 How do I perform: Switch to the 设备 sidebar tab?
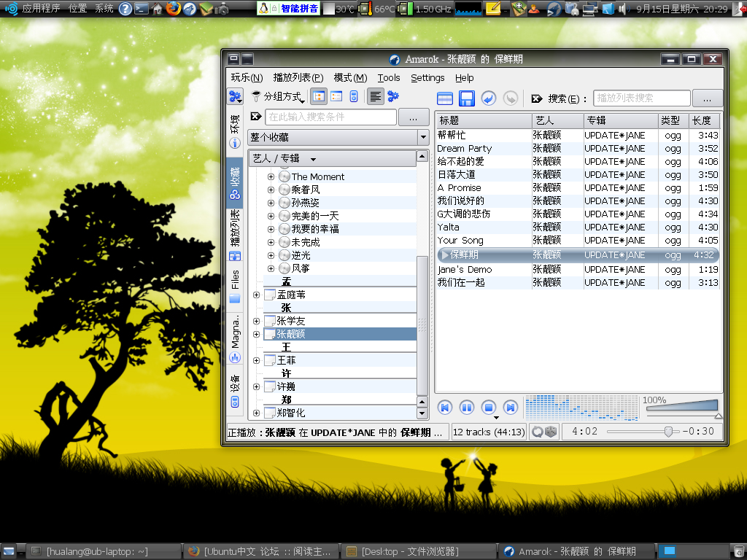(235, 392)
